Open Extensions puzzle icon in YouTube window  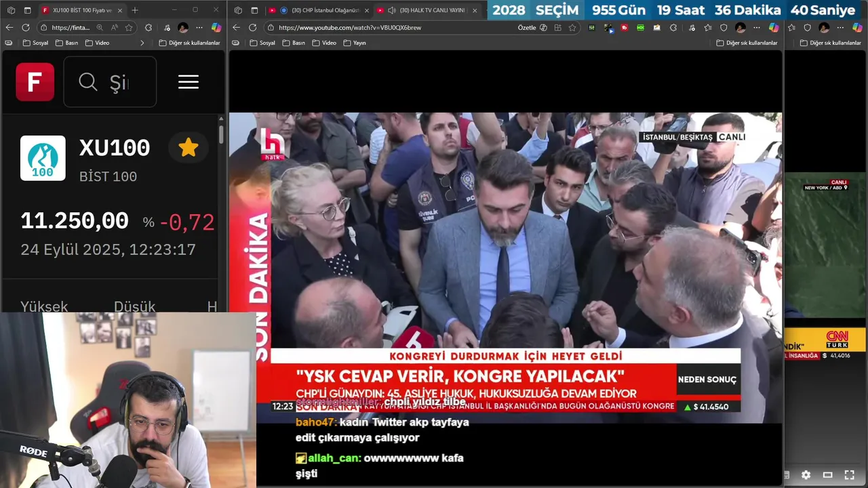coord(673,28)
